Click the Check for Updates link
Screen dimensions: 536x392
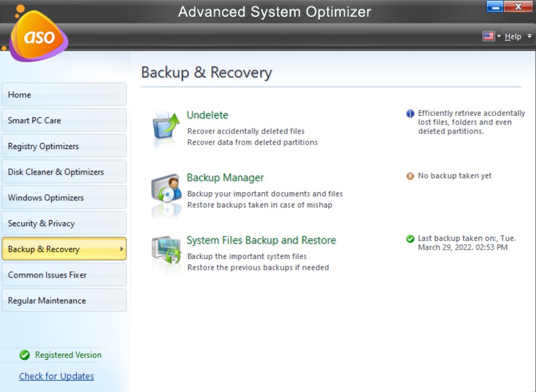[56, 376]
